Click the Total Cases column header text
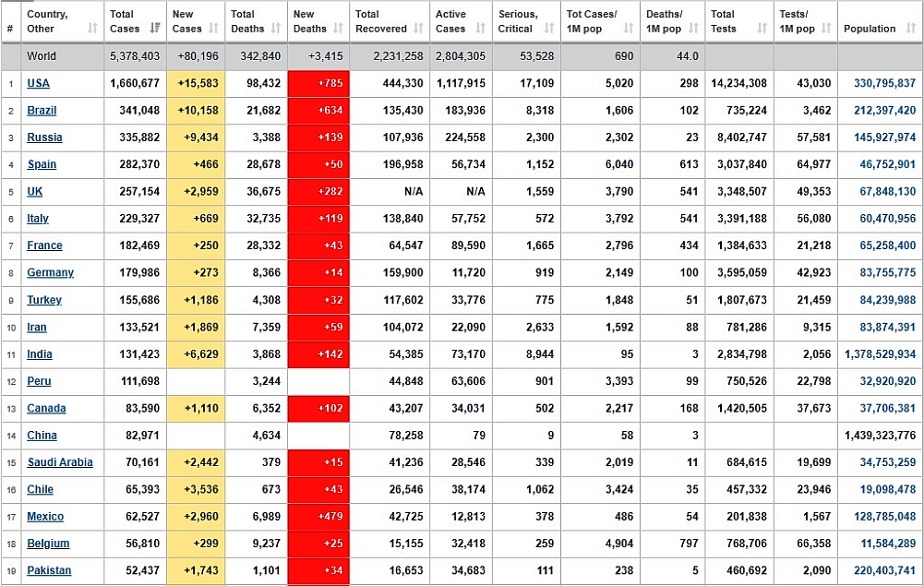924x586 pixels. pyautogui.click(x=125, y=21)
